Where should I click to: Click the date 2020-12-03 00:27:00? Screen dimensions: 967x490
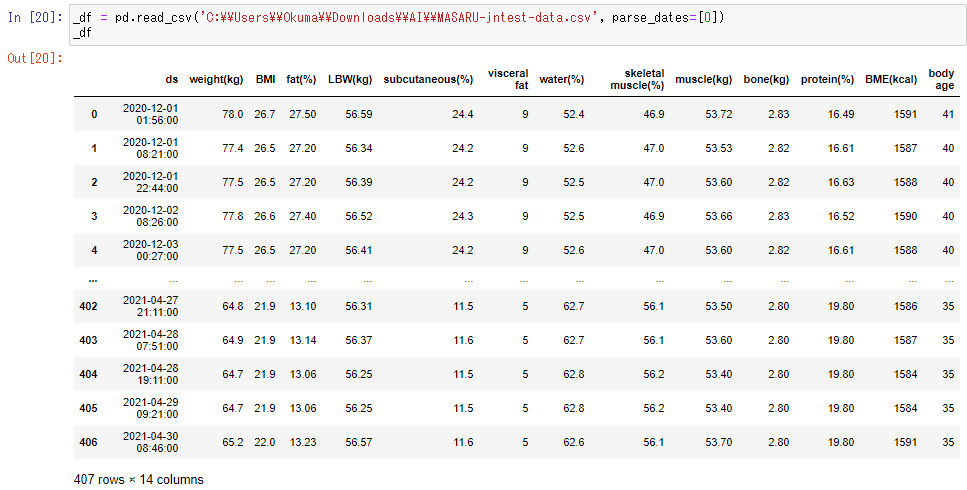pos(150,250)
